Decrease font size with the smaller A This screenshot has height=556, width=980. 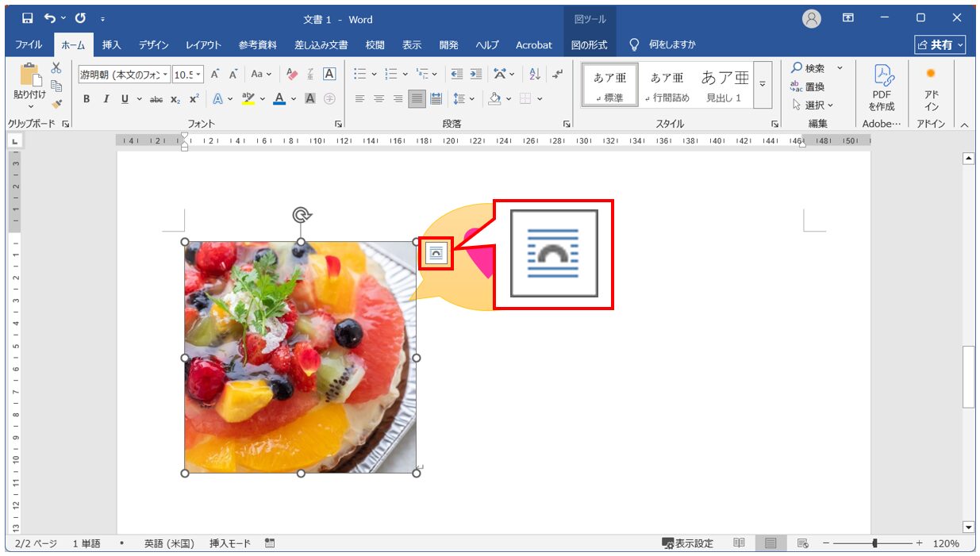[x=233, y=75]
